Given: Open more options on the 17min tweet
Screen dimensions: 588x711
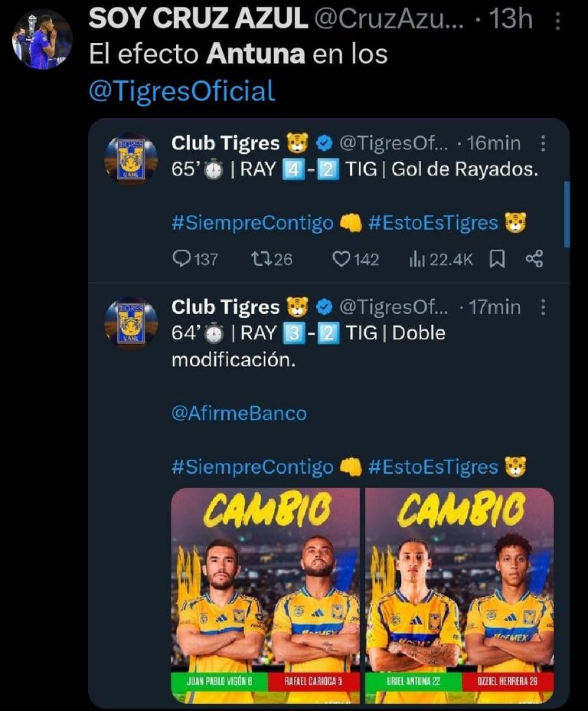Looking at the screenshot, I should click(x=543, y=307).
